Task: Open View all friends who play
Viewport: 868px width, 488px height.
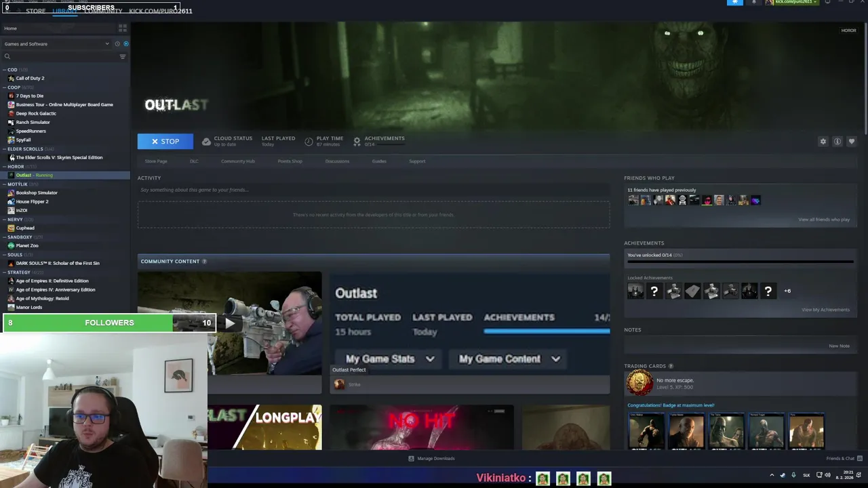Action: click(x=824, y=220)
